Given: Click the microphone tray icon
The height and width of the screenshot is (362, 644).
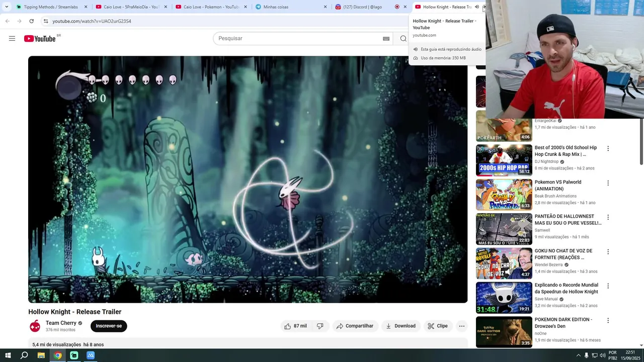Looking at the screenshot, I should [x=587, y=355].
